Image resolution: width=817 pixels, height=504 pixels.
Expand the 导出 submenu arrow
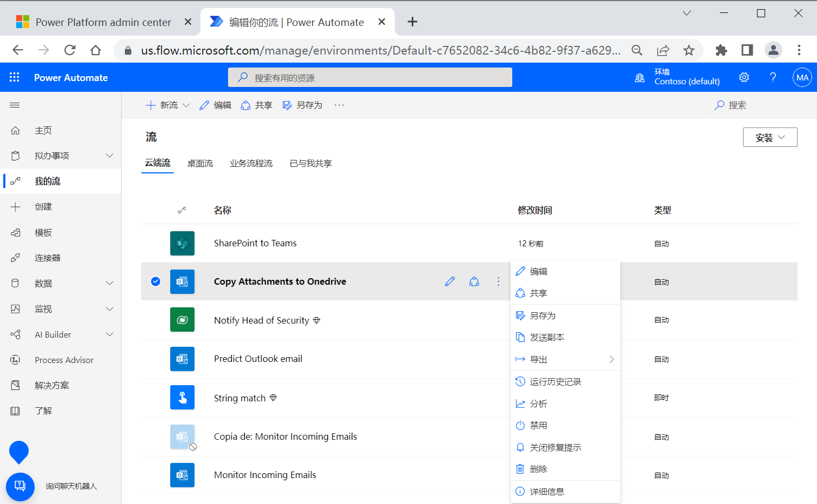coord(612,359)
